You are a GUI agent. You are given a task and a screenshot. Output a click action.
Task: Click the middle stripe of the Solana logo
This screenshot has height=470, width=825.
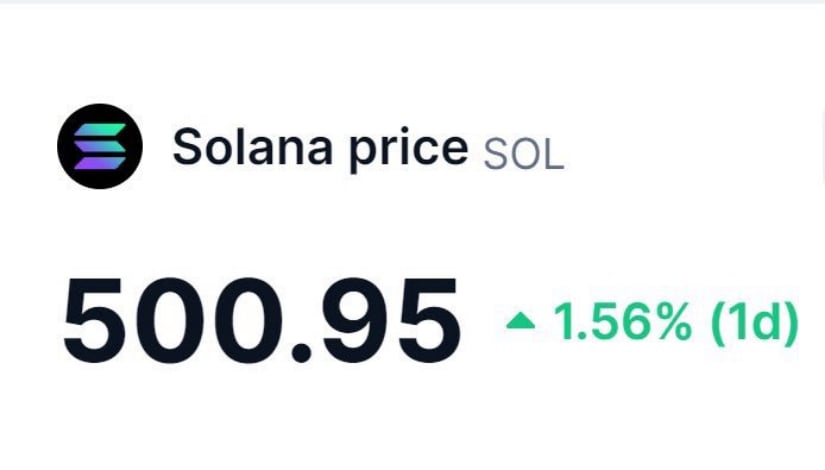[100, 146]
